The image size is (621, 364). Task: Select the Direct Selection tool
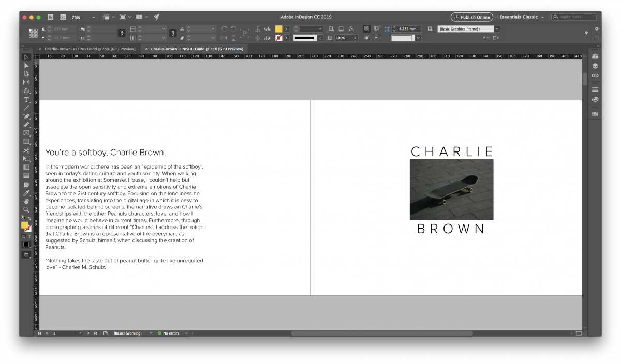[x=26, y=65]
